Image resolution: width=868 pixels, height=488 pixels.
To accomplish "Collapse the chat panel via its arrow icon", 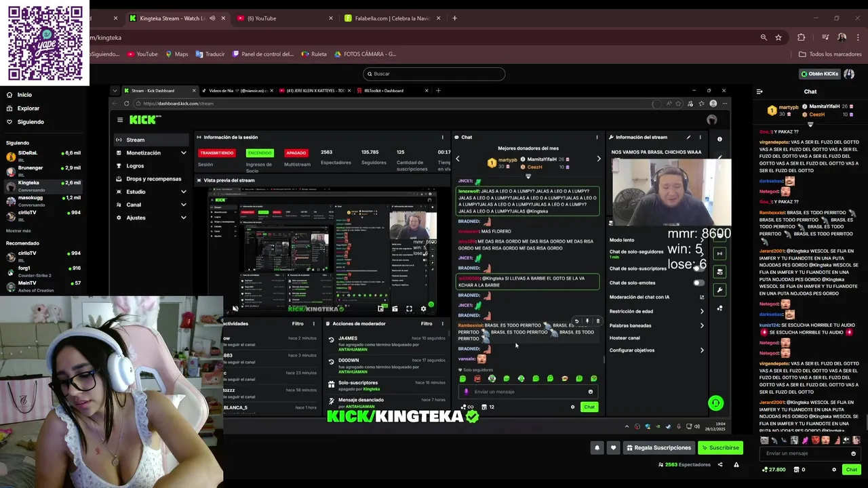I will tap(759, 91).
